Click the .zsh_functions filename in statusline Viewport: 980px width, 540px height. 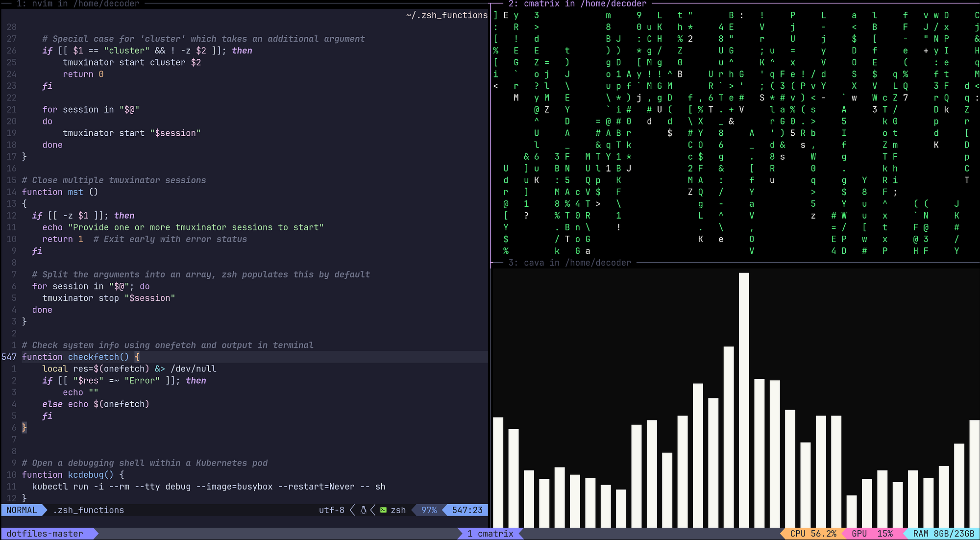point(88,510)
